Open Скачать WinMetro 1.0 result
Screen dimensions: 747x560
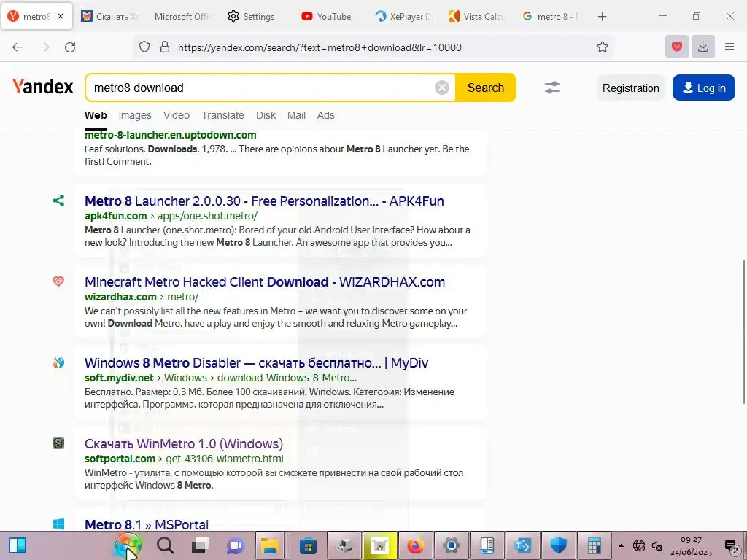183,444
